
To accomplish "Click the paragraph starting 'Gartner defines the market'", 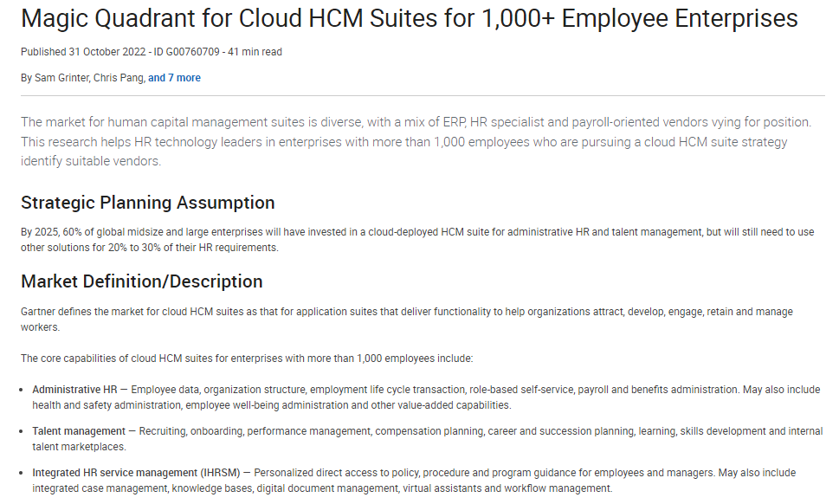I will click(407, 320).
